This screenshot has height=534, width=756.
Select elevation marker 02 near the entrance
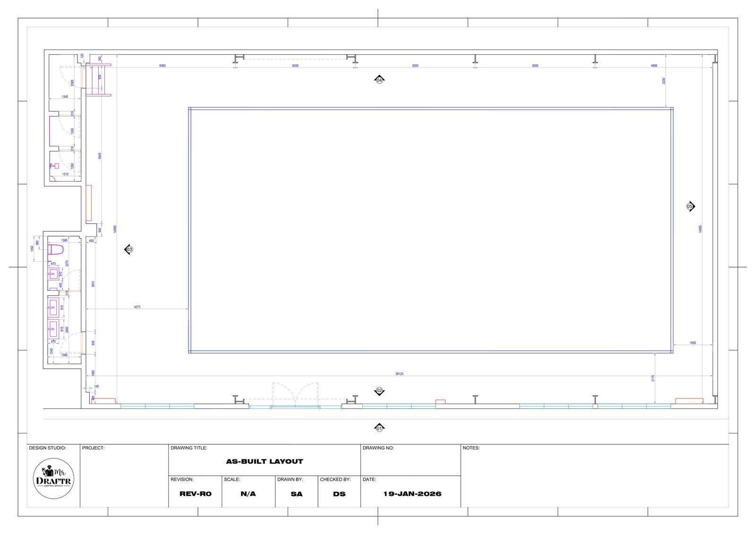pyautogui.click(x=379, y=391)
